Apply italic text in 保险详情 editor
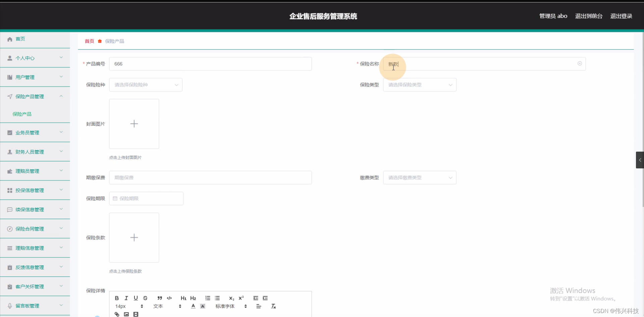This screenshot has width=644, height=317. 126,298
